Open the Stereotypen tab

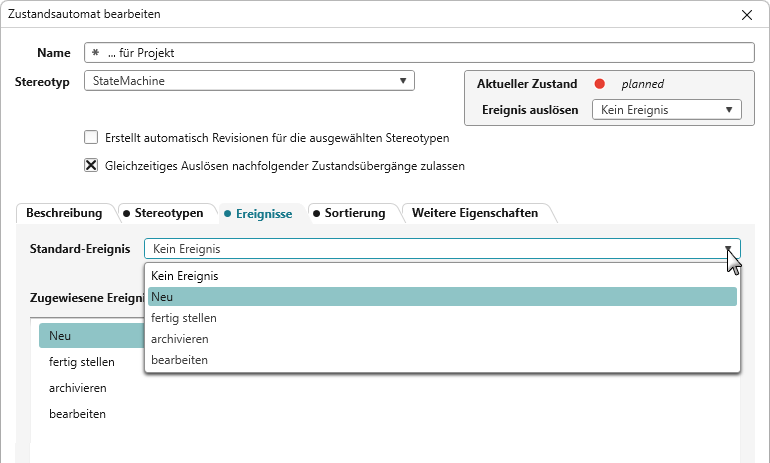[x=162, y=213]
